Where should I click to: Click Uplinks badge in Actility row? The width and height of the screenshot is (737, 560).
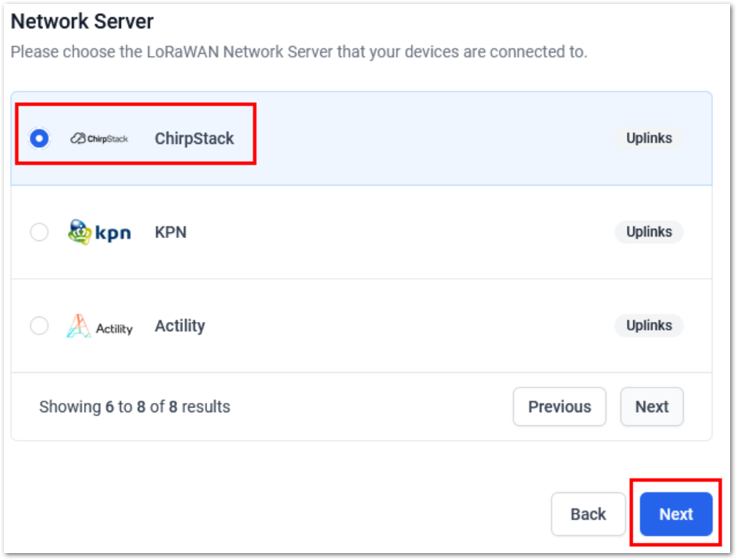coord(648,326)
